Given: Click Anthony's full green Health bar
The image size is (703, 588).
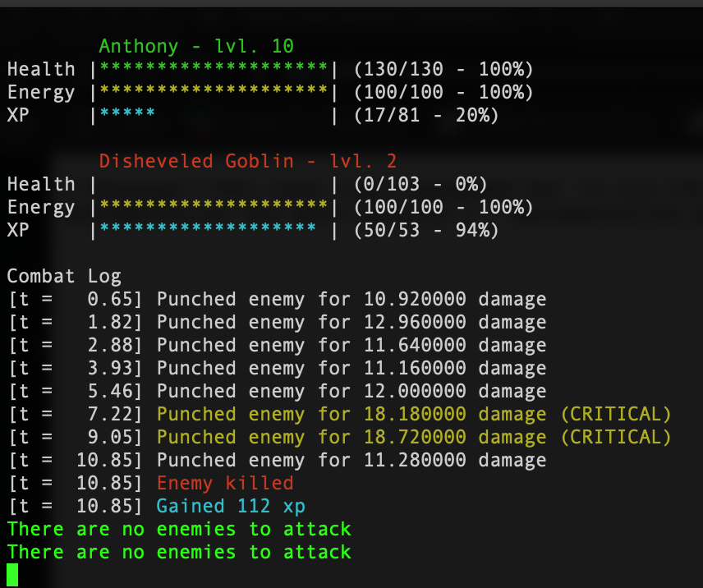Looking at the screenshot, I should coord(214,70).
